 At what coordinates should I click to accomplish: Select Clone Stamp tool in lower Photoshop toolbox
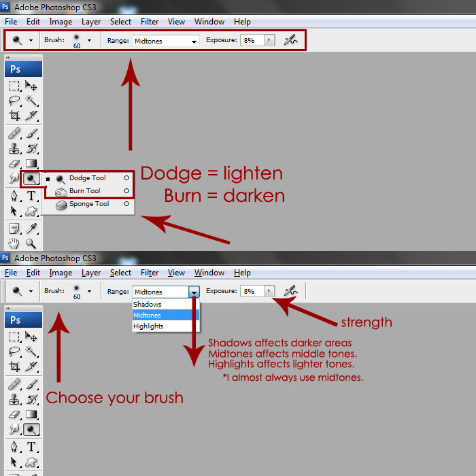click(x=14, y=400)
